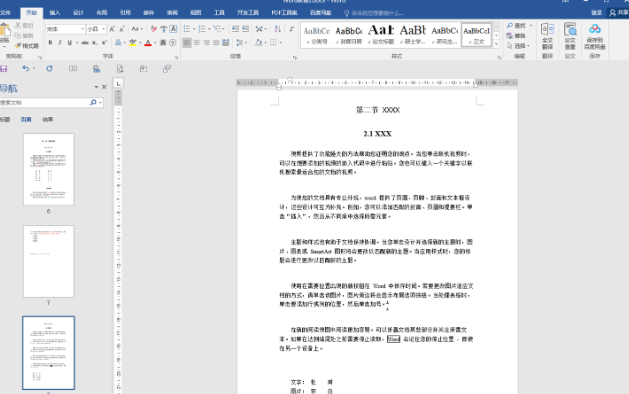Screen dimensions: 629x394
Task: Click the sort A-Z icon
Action: tap(278, 29)
